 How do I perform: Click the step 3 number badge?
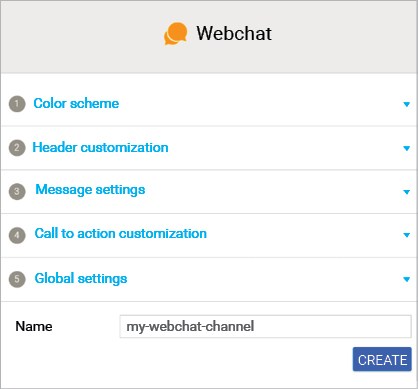pos(17,192)
